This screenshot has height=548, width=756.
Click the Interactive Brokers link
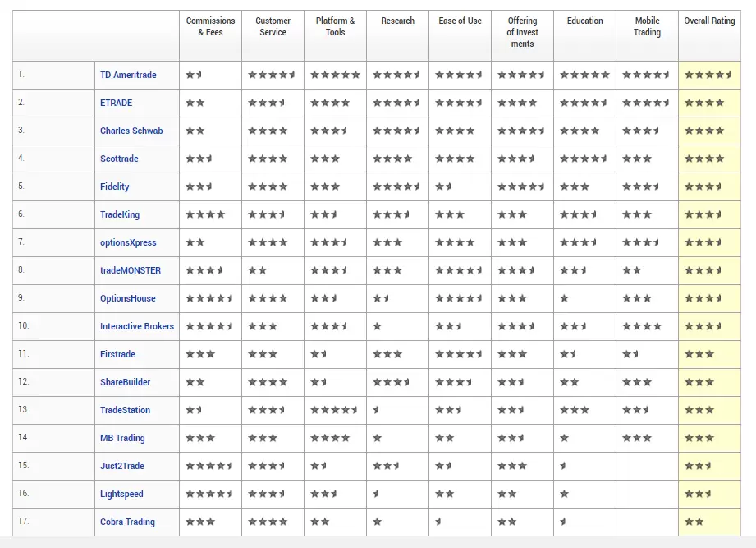click(136, 326)
